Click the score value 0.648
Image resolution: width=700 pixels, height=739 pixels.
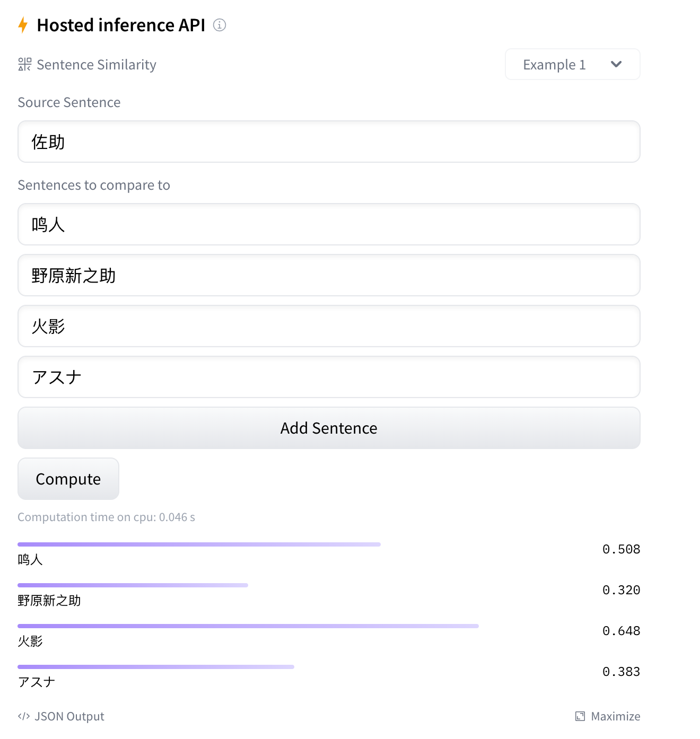point(621,631)
